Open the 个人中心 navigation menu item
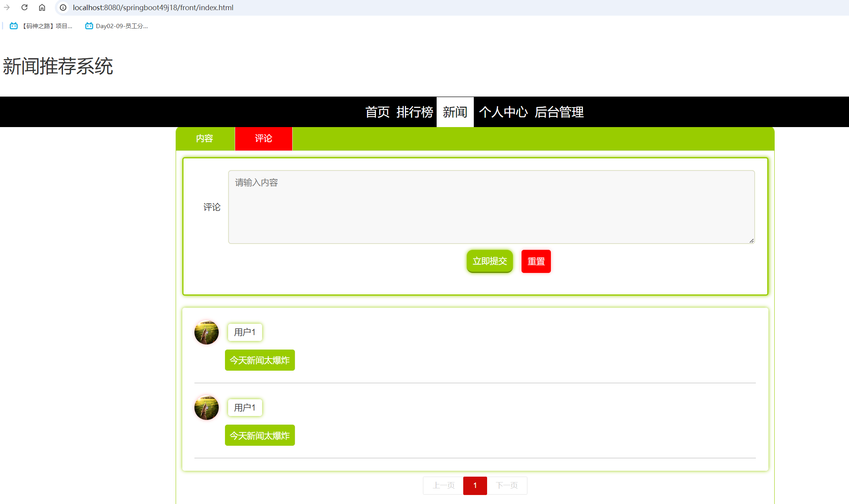 click(503, 112)
